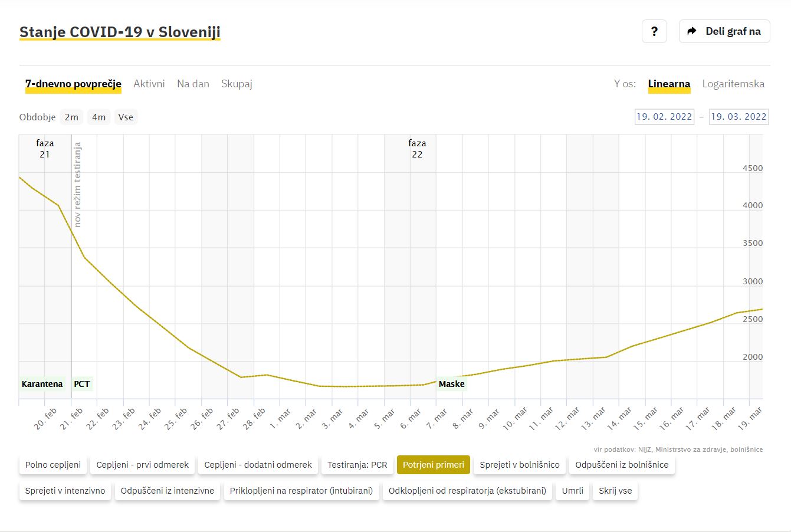791x532 pixels.
Task: Open the end date field 19. 03. 2022
Action: tap(739, 117)
